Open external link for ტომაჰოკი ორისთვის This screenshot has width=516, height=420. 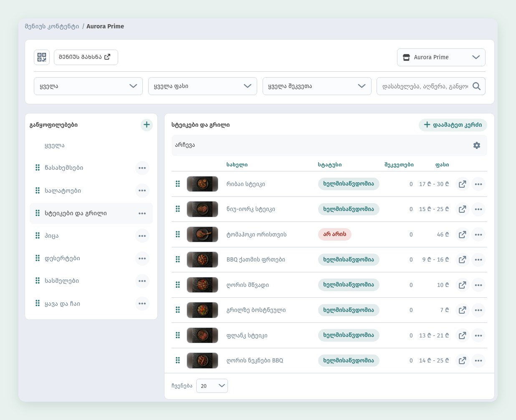click(x=462, y=234)
